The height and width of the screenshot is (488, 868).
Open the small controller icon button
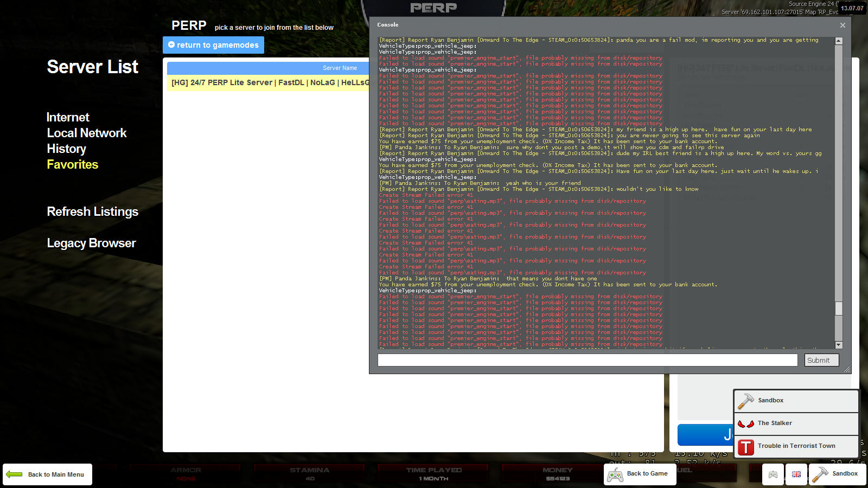click(773, 474)
